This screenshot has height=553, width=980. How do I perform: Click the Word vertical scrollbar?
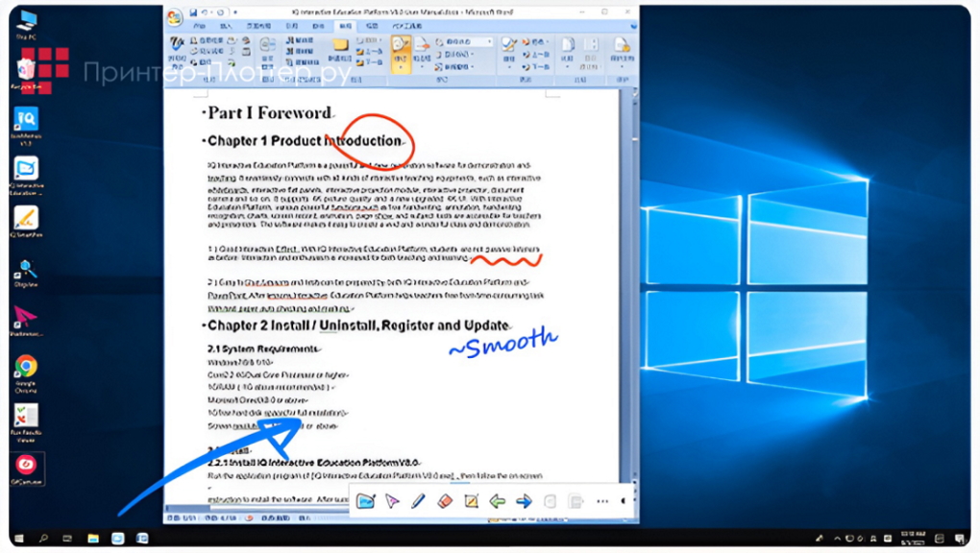pos(630,288)
